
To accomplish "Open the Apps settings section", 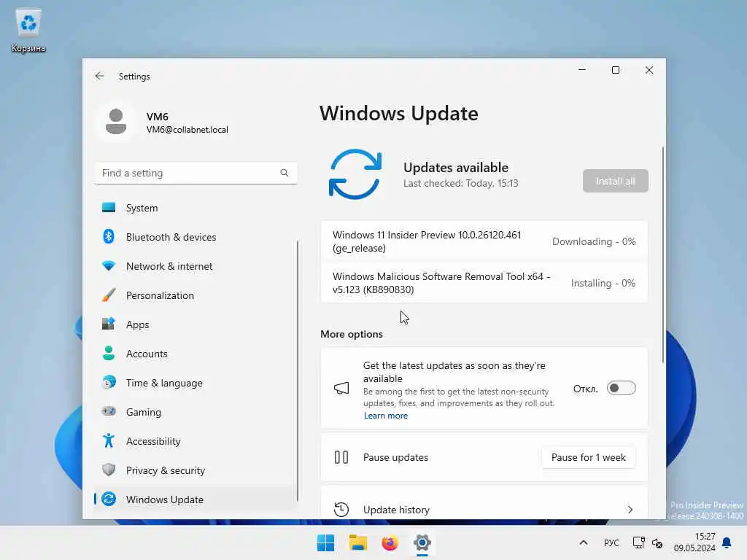I will 196,324.
